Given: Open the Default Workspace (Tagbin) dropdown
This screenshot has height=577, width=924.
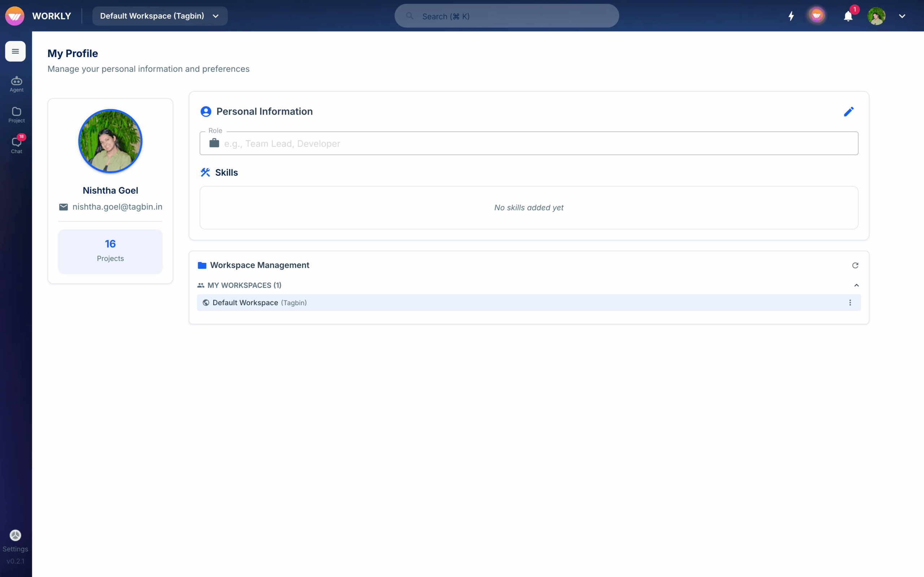Looking at the screenshot, I should tap(160, 16).
